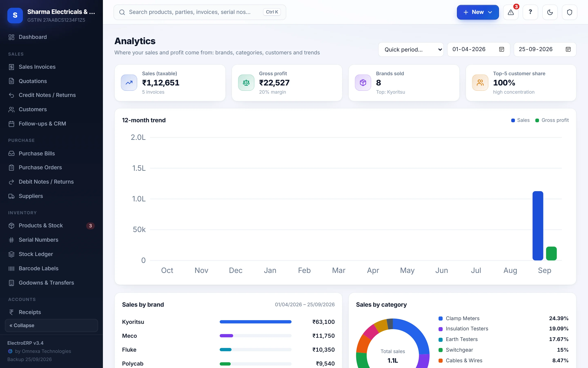
Task: Open Products & Stock page
Action: point(51,226)
